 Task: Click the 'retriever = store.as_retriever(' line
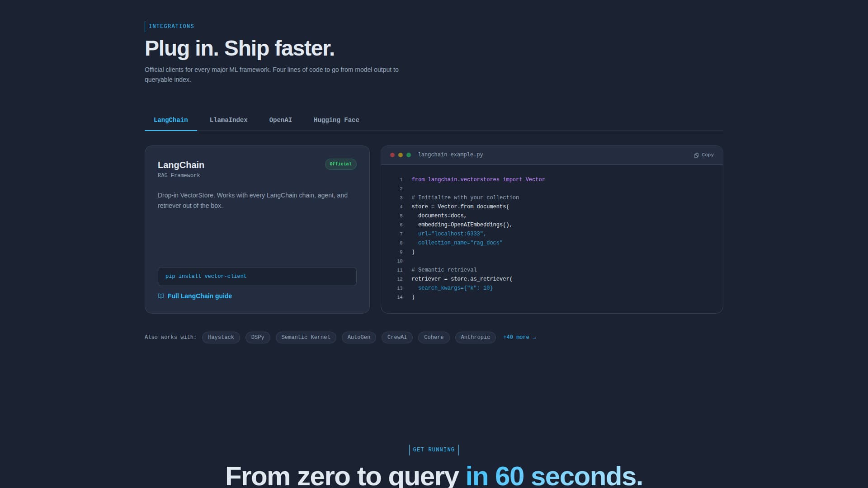click(462, 279)
